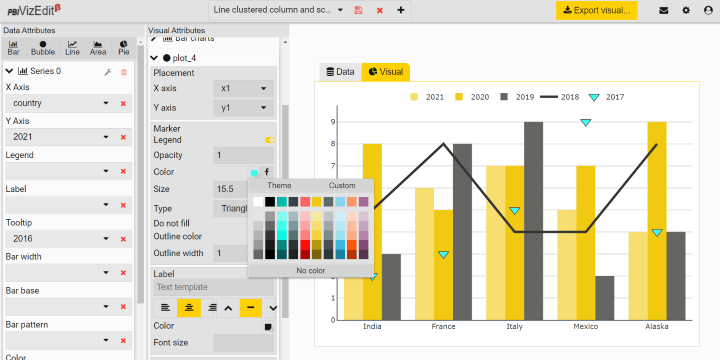
Task: Click the Font size input field
Action: click(244, 343)
